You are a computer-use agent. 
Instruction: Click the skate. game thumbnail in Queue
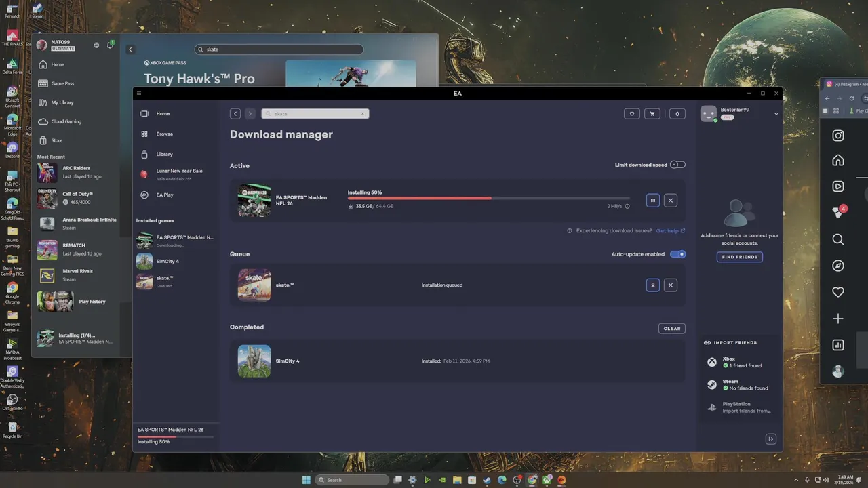pyautogui.click(x=254, y=285)
